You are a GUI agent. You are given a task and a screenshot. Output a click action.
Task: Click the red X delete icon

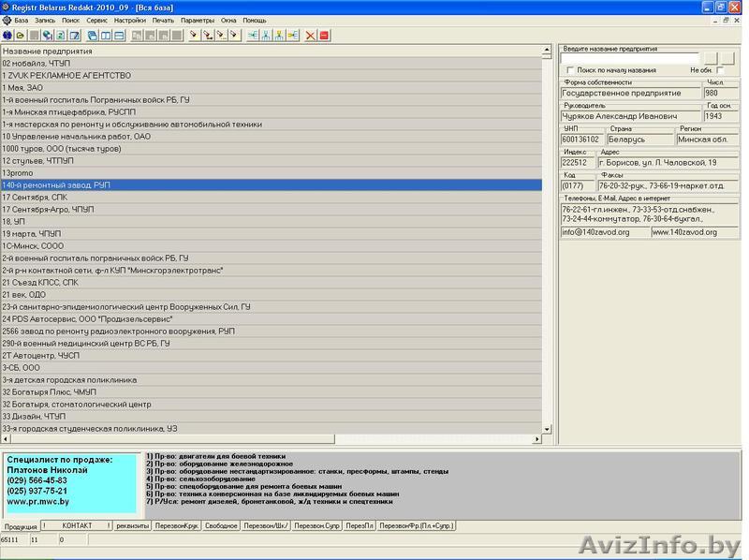coord(310,36)
